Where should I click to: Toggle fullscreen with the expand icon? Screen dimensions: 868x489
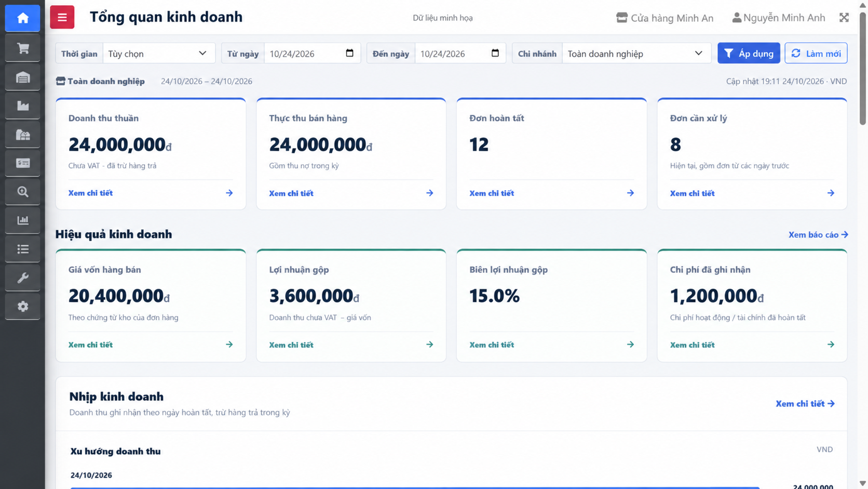click(x=844, y=18)
